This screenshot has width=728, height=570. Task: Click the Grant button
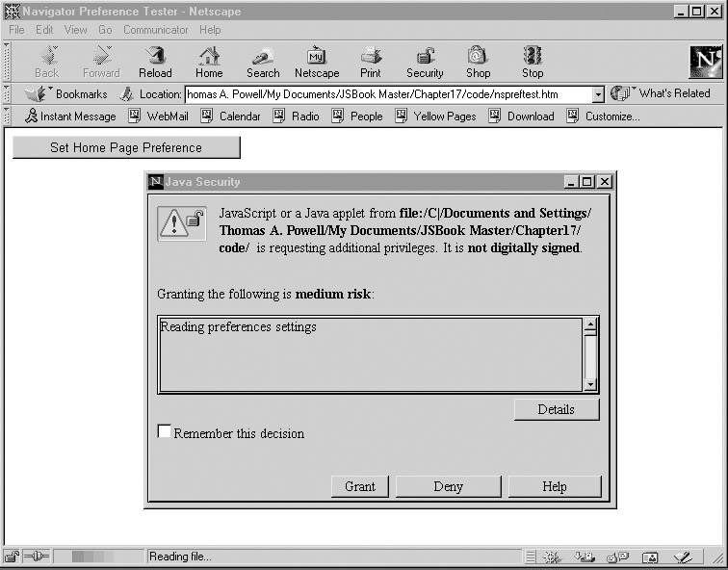click(360, 486)
